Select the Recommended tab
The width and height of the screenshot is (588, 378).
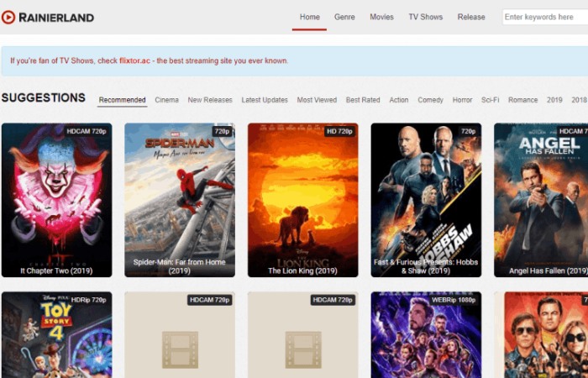123,100
